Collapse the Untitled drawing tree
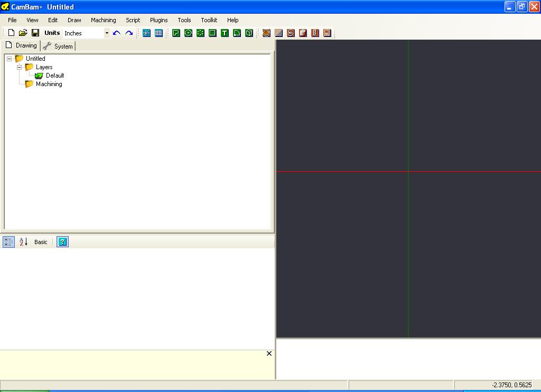541x392 pixels. click(9, 59)
